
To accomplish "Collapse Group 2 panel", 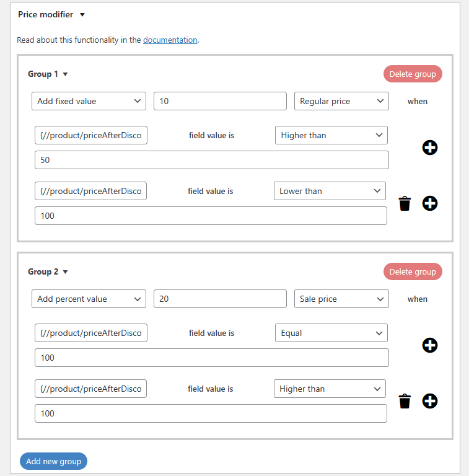I will point(65,271).
